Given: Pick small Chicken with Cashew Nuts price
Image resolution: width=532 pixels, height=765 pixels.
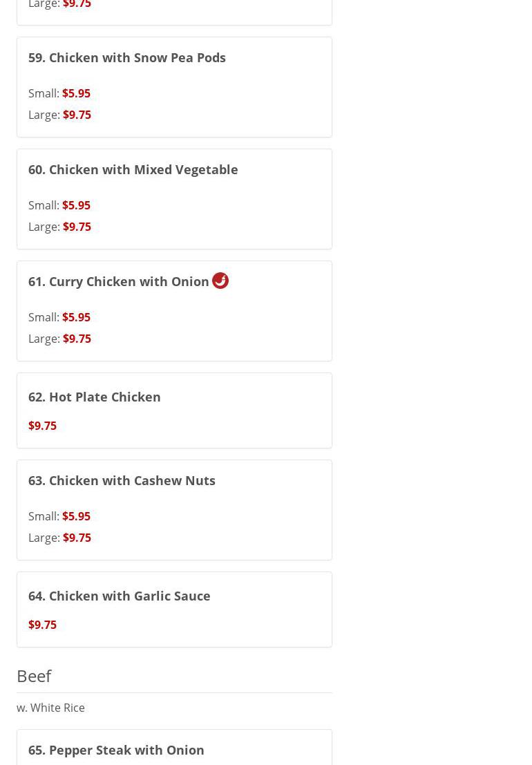Looking at the screenshot, I should point(76,516).
